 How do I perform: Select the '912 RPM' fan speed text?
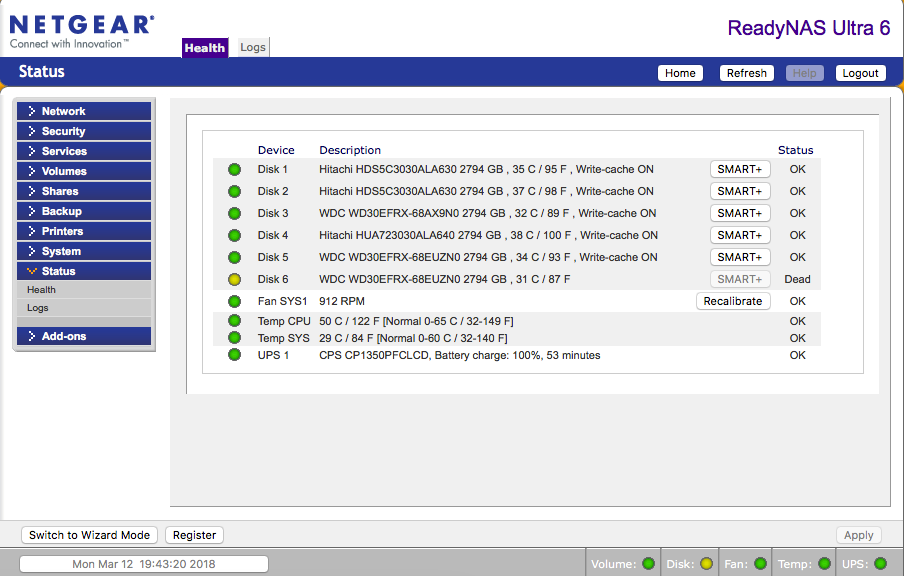pos(342,301)
